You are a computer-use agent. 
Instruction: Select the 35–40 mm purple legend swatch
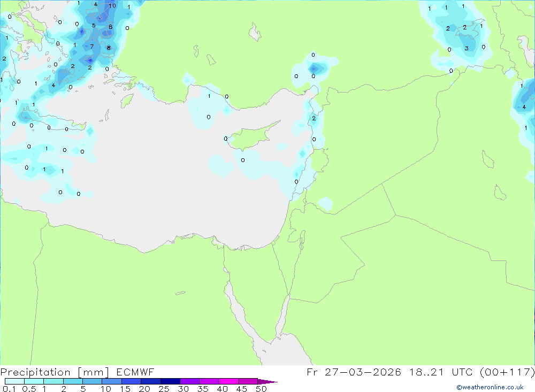[209, 381]
